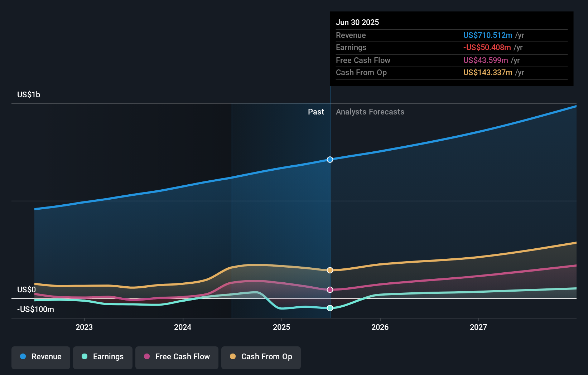Select the Revenue data point marker on chart

pos(329,160)
